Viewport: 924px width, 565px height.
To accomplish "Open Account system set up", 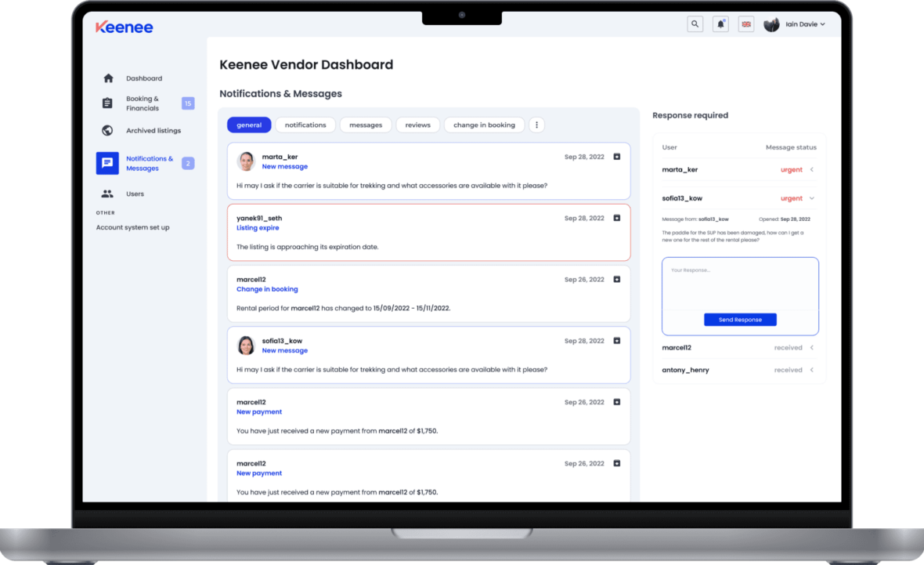I will [132, 227].
